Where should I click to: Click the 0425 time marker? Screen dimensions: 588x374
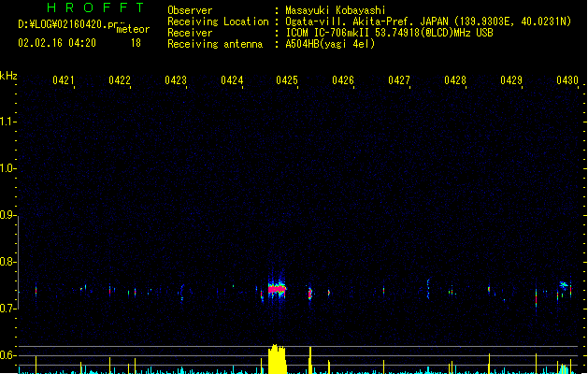(x=287, y=79)
